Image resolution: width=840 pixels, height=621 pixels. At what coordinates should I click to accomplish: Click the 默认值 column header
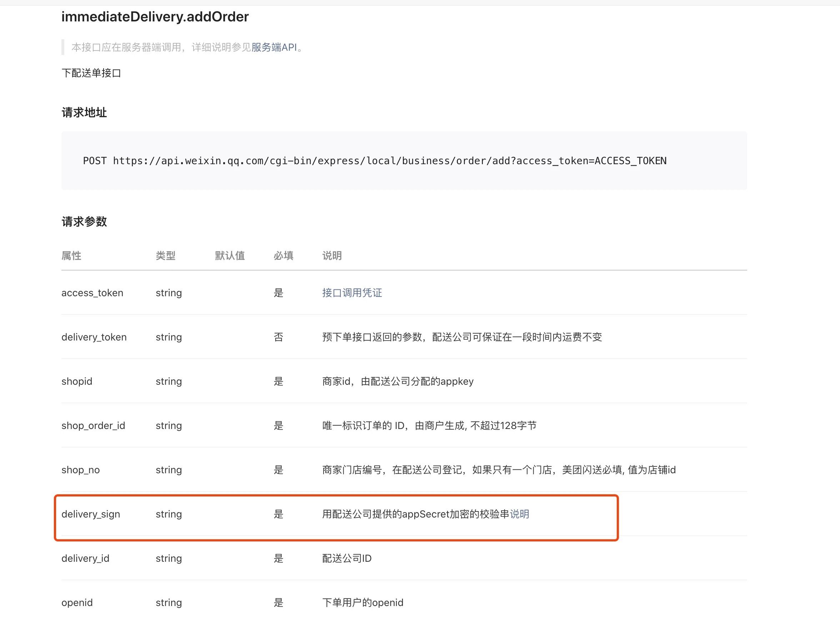pos(230,256)
